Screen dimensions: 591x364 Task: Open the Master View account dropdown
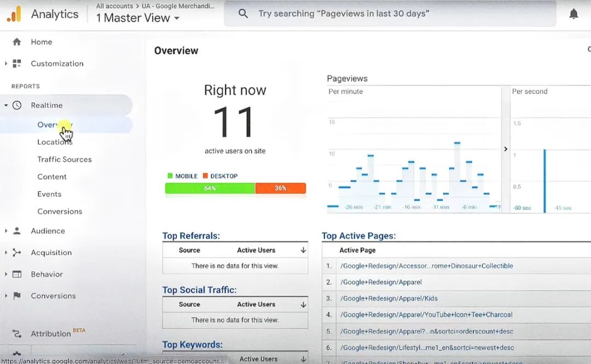137,18
